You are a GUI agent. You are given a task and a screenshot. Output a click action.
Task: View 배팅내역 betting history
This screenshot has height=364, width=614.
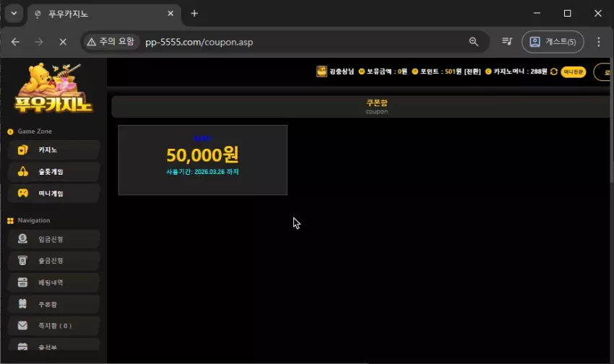pyautogui.click(x=53, y=282)
